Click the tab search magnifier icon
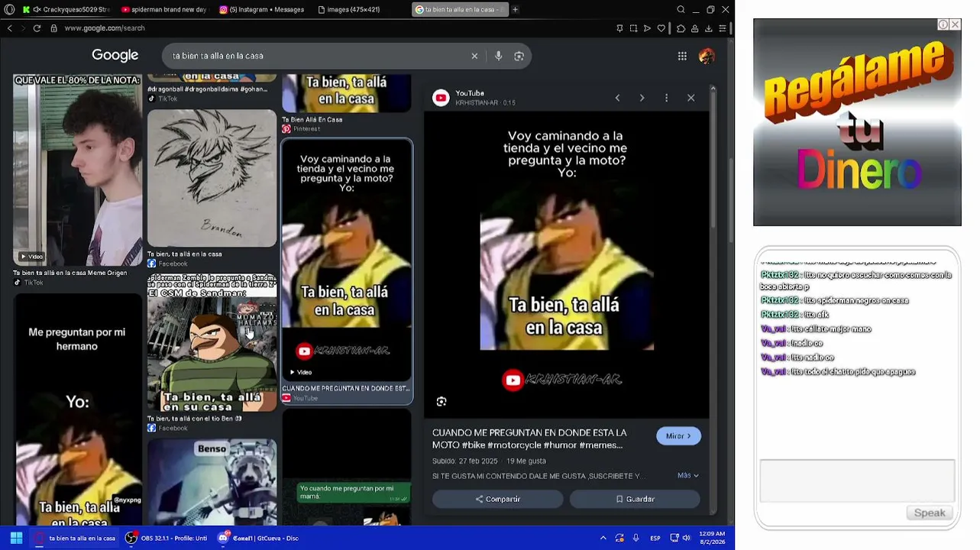The width and height of the screenshot is (980, 550). pyautogui.click(x=681, y=10)
